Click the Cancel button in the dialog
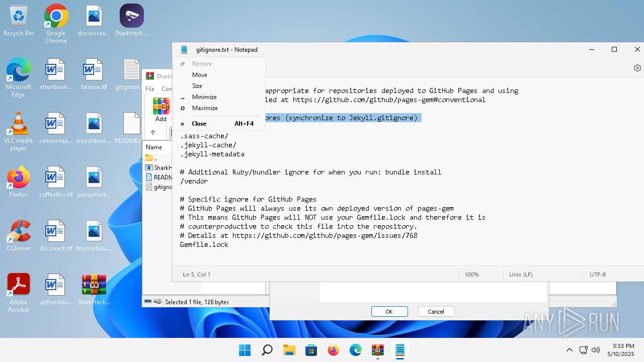 [436, 312]
